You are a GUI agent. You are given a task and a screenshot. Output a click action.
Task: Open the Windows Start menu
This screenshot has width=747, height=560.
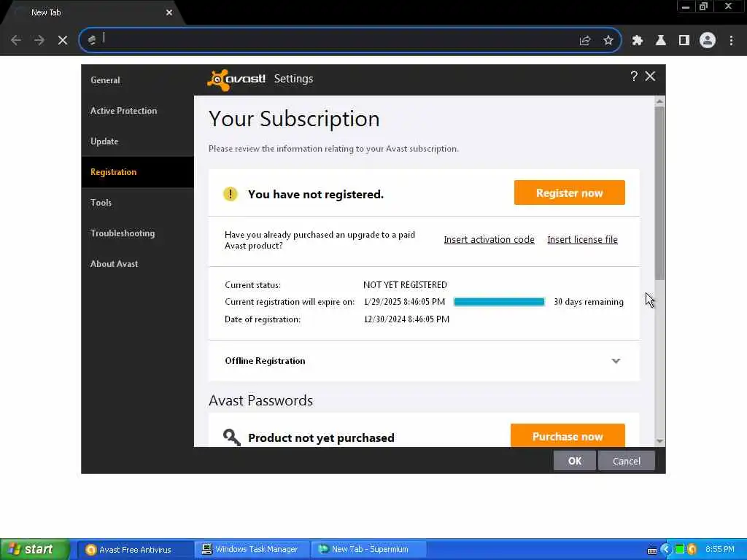click(35, 550)
